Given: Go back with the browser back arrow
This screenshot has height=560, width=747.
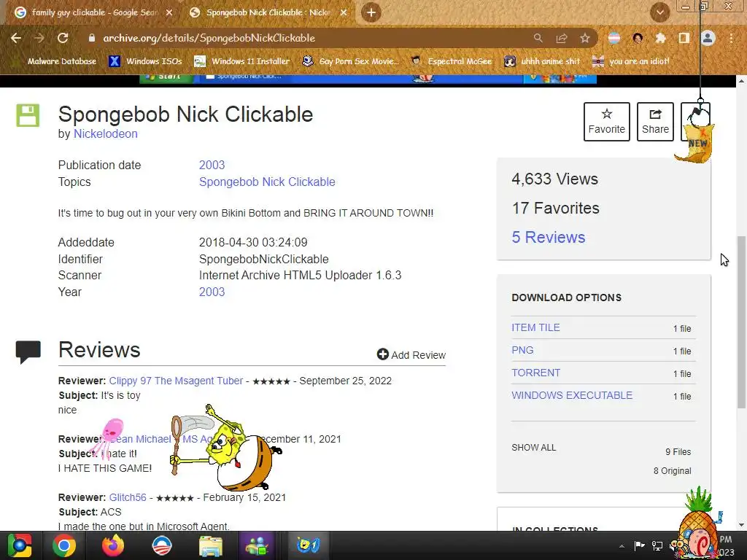Looking at the screenshot, I should (x=16, y=38).
